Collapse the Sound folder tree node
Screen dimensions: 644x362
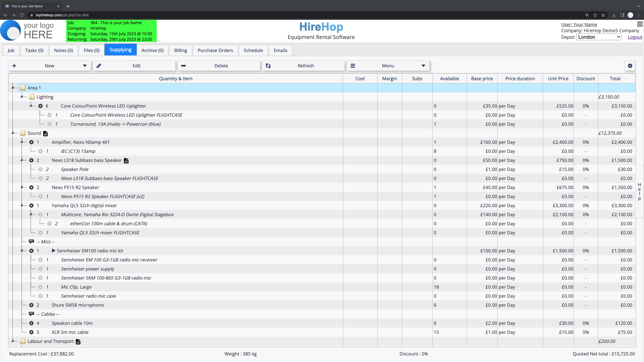(13, 133)
